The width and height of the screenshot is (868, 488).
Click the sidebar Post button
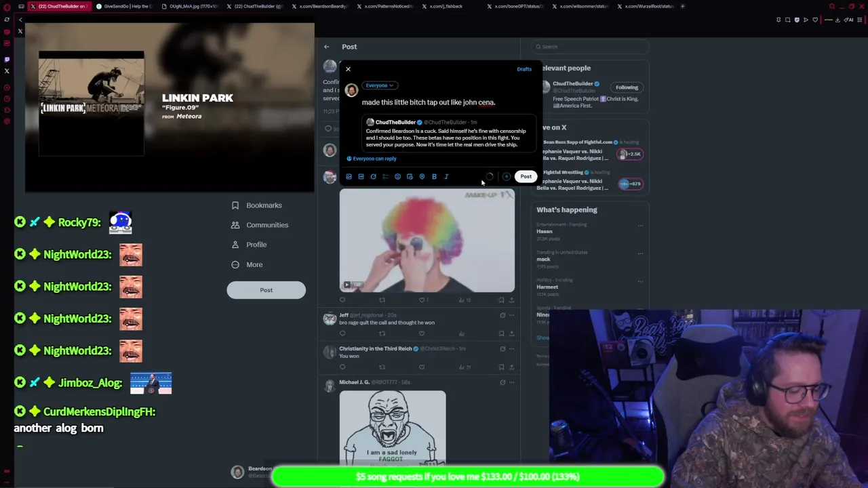point(266,290)
